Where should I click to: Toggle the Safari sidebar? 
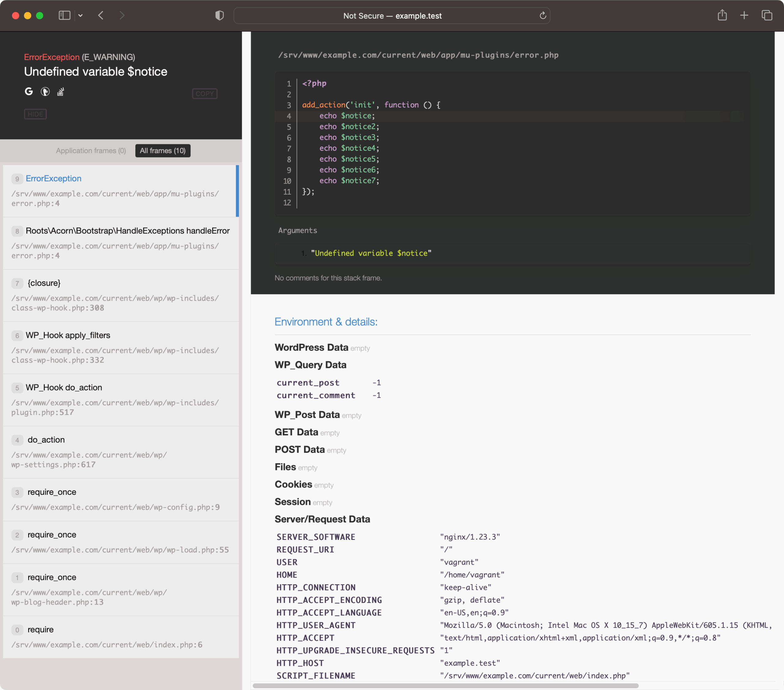coord(64,15)
